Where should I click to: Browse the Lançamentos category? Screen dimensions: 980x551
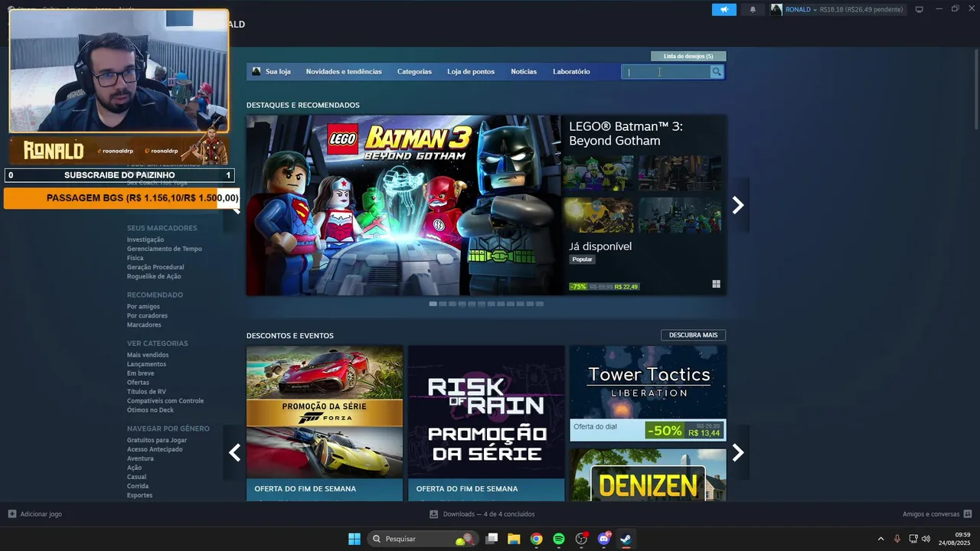coord(146,364)
